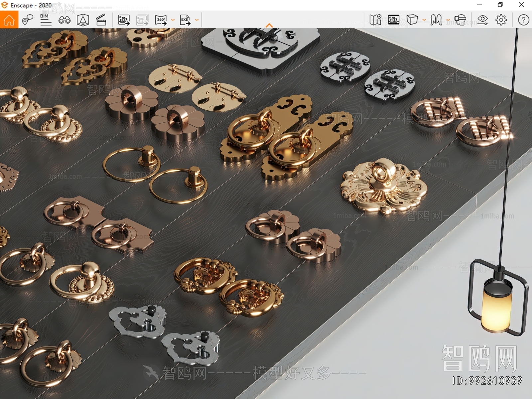Open the General Settings gear
Image resolution: width=532 pixels, height=399 pixels.
coord(501,20)
